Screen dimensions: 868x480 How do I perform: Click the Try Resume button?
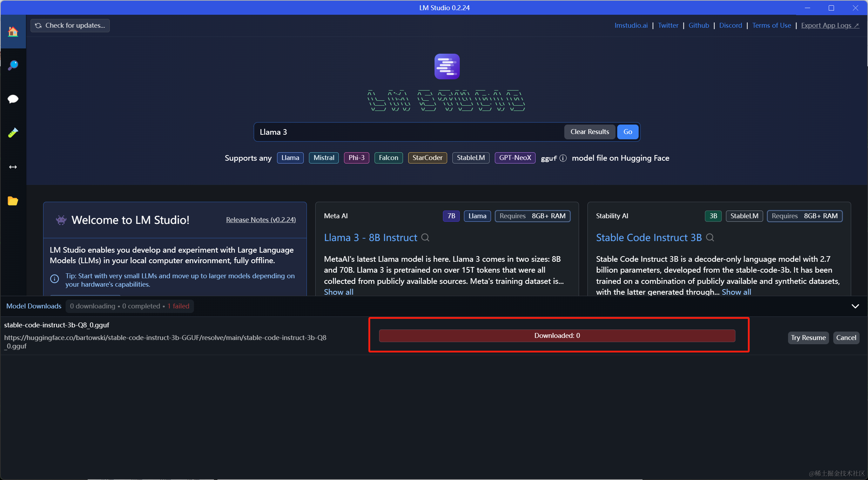coord(808,338)
